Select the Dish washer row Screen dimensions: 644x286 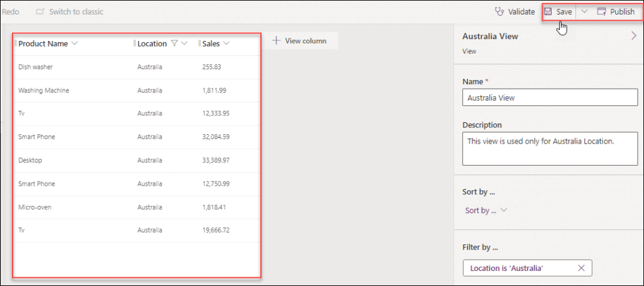click(x=137, y=67)
